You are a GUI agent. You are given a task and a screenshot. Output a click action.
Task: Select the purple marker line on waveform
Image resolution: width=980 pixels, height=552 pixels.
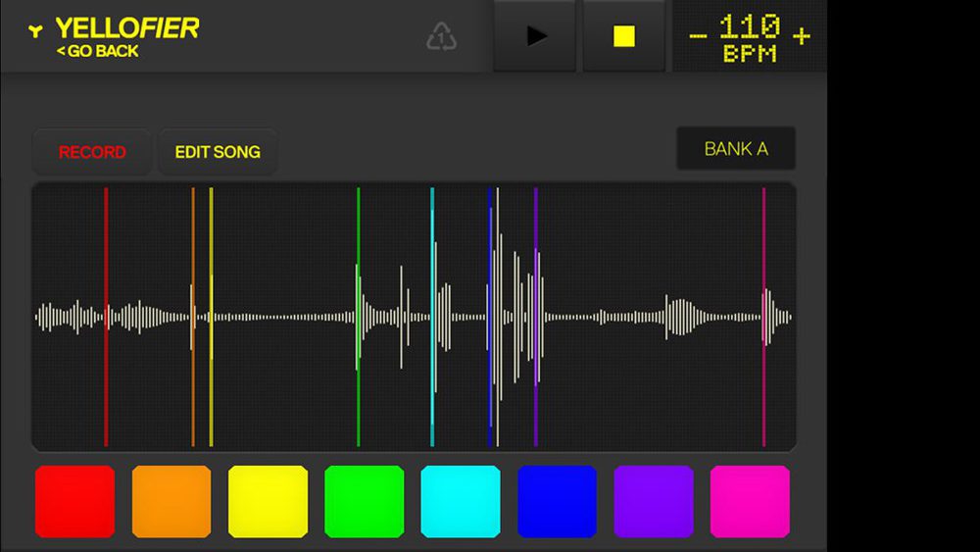(536, 317)
